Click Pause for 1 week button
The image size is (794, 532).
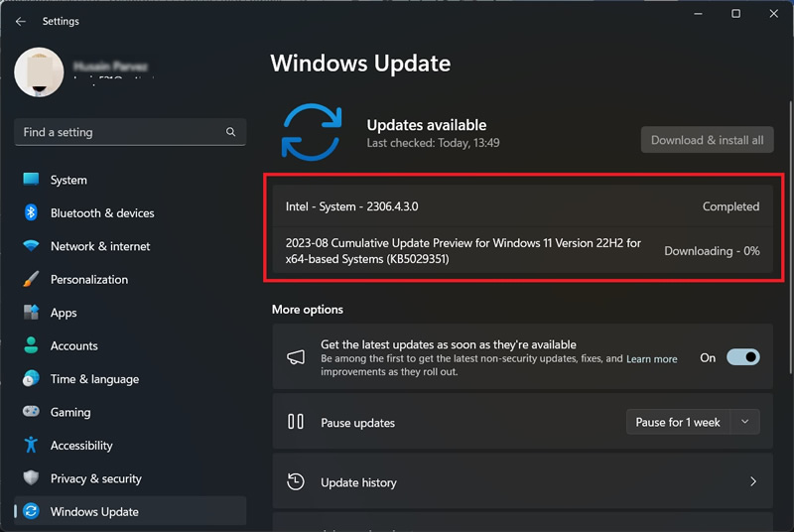tap(678, 422)
